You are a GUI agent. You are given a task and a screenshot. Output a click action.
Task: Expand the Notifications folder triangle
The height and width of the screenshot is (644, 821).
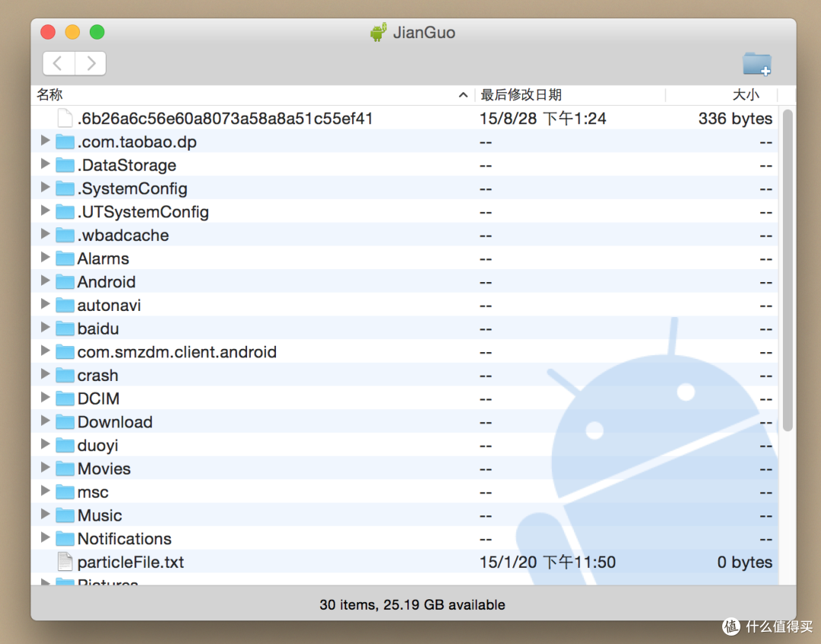tap(46, 538)
